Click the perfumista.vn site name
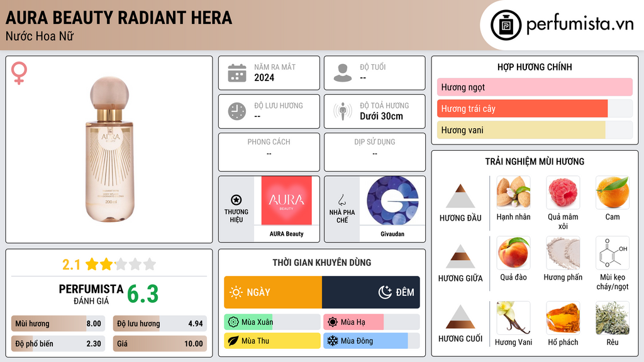644x362 pixels. tap(580, 25)
